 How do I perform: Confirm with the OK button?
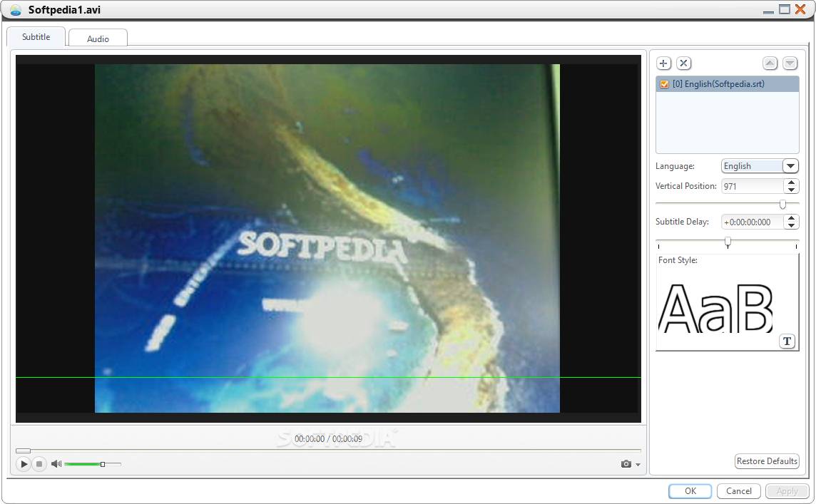(690, 491)
